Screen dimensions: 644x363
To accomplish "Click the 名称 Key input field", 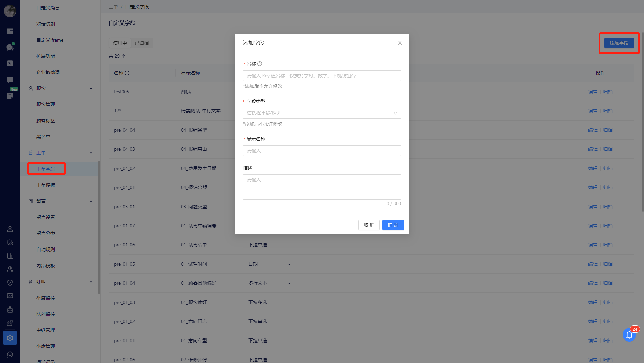I will tap(322, 76).
